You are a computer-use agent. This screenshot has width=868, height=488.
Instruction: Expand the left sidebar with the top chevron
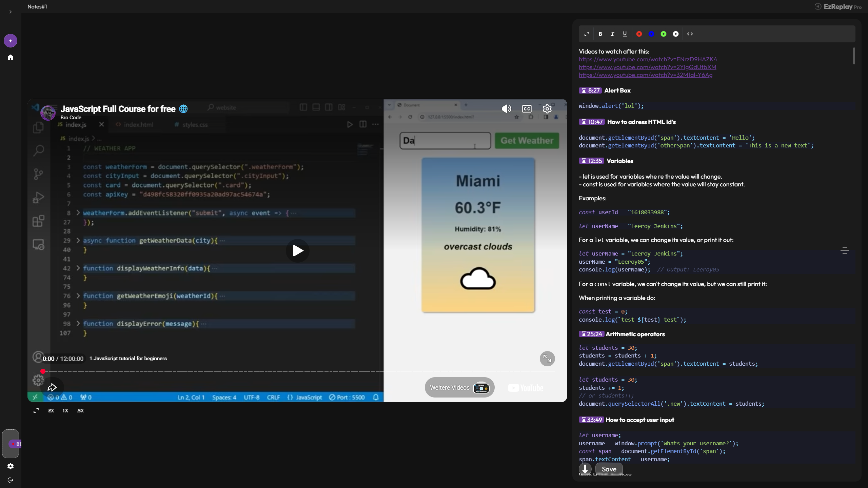[x=10, y=12]
